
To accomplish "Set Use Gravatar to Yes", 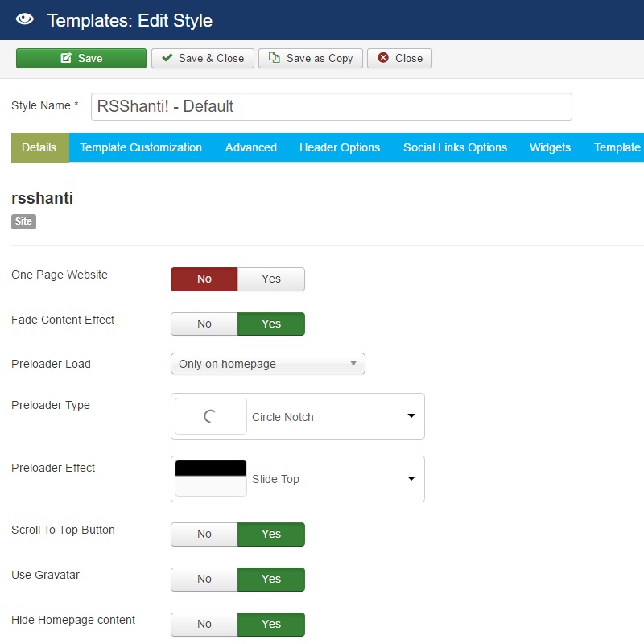I will tap(271, 580).
